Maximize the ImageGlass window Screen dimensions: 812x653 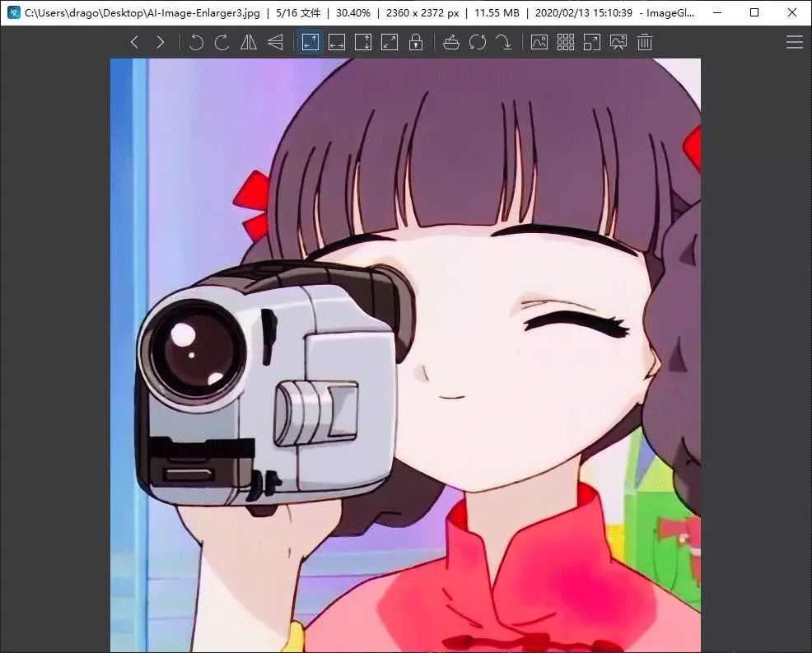point(754,12)
